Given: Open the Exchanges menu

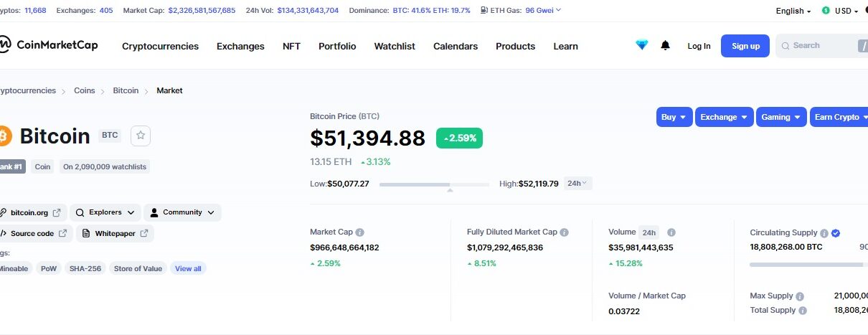Looking at the screenshot, I should pos(240,46).
